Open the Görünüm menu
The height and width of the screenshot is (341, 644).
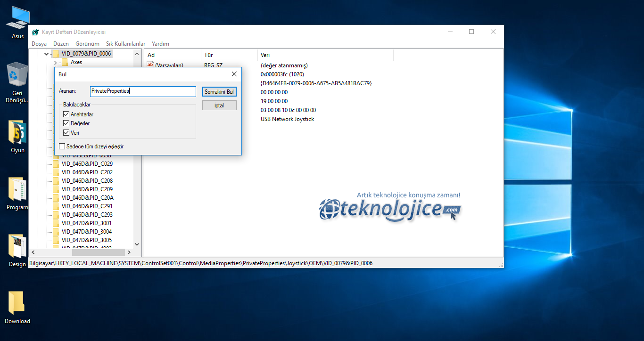tap(87, 43)
